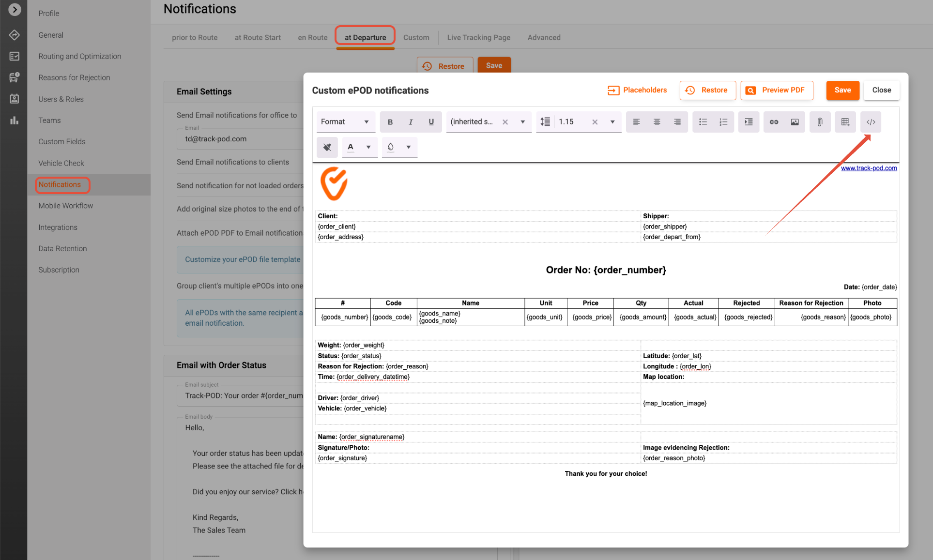
Task: Toggle underline formatting
Action: [431, 122]
